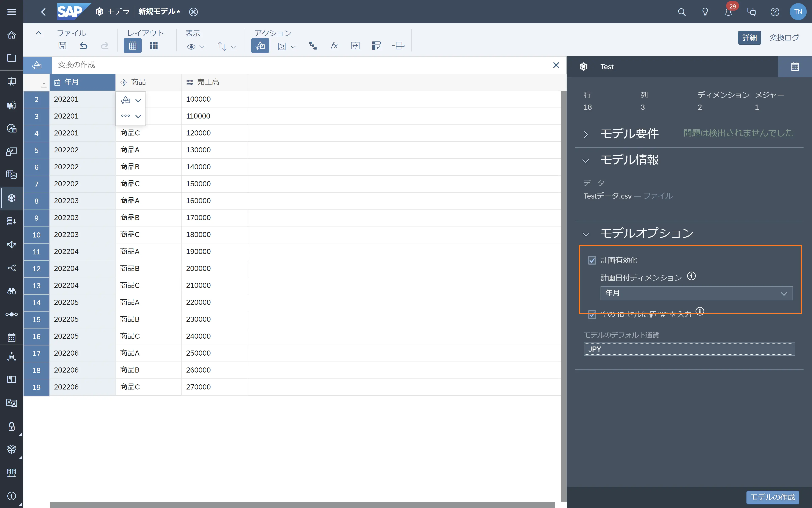Viewport: 812px width, 508px height.
Task: Click the split column action icon
Action: [x=398, y=46]
